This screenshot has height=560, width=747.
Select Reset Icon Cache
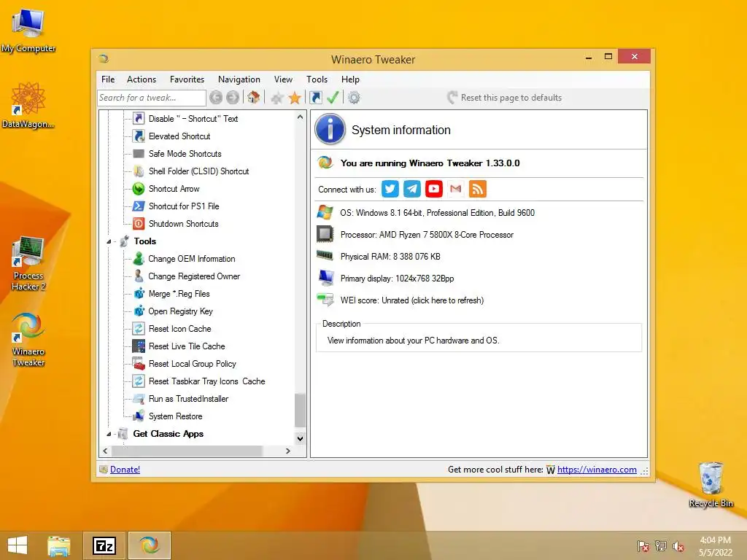coord(179,329)
